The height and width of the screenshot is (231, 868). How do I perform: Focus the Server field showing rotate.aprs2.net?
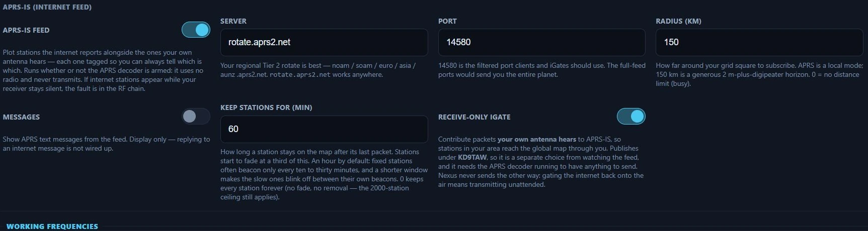324,42
